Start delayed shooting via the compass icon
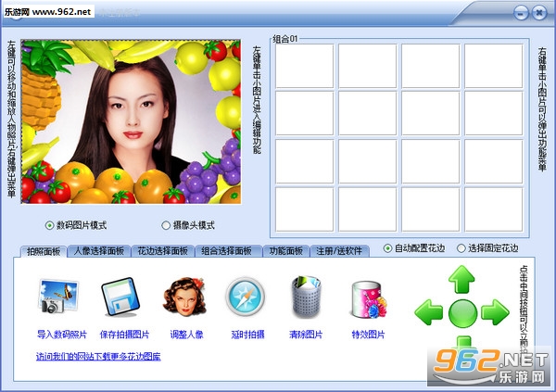The height and width of the screenshot is (392, 556). pyautogui.click(x=245, y=297)
